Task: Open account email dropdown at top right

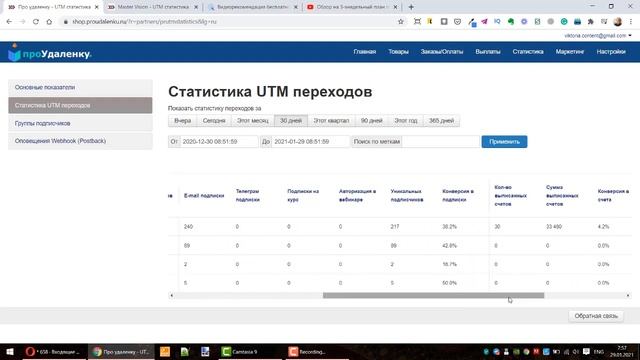Action: pyautogui.click(x=598, y=36)
